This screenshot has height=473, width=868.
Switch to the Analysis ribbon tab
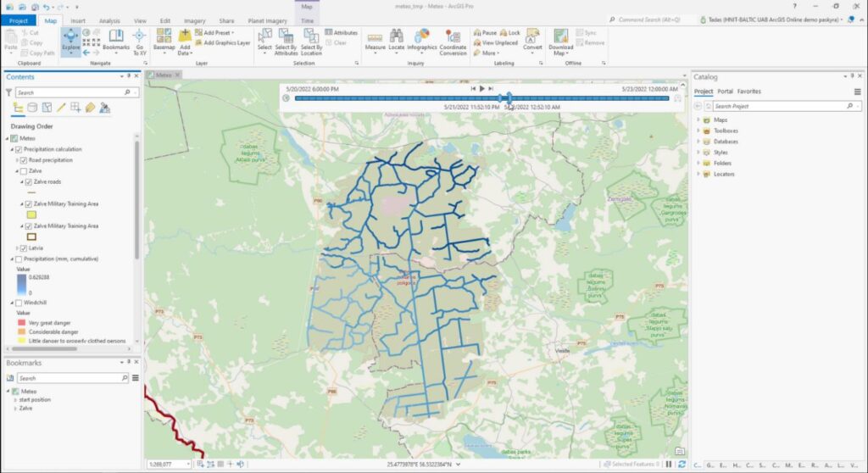108,19
